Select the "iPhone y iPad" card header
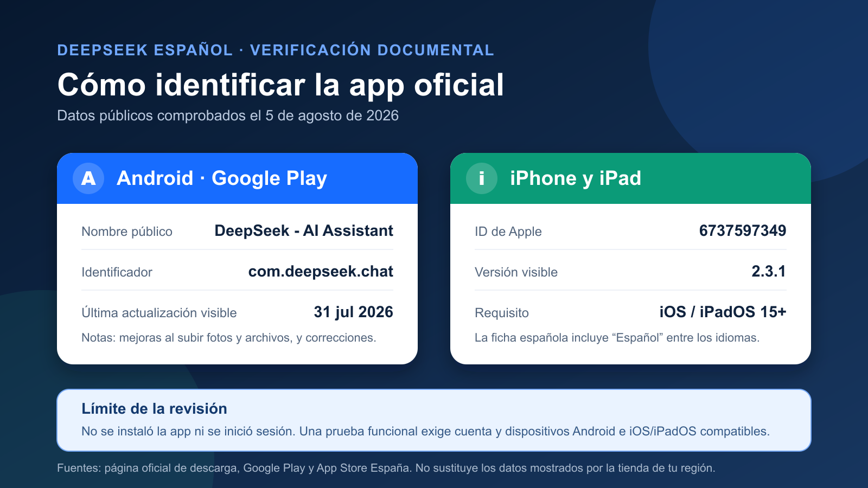 pyautogui.click(x=630, y=178)
